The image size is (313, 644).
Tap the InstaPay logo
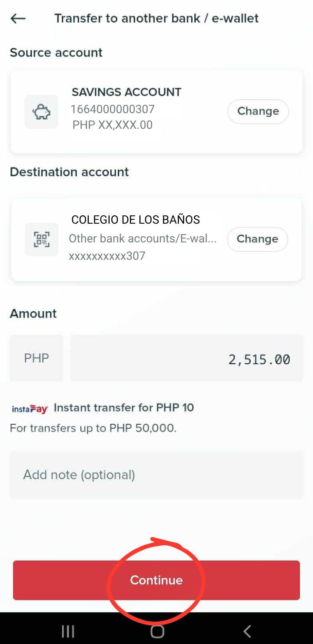click(x=30, y=409)
